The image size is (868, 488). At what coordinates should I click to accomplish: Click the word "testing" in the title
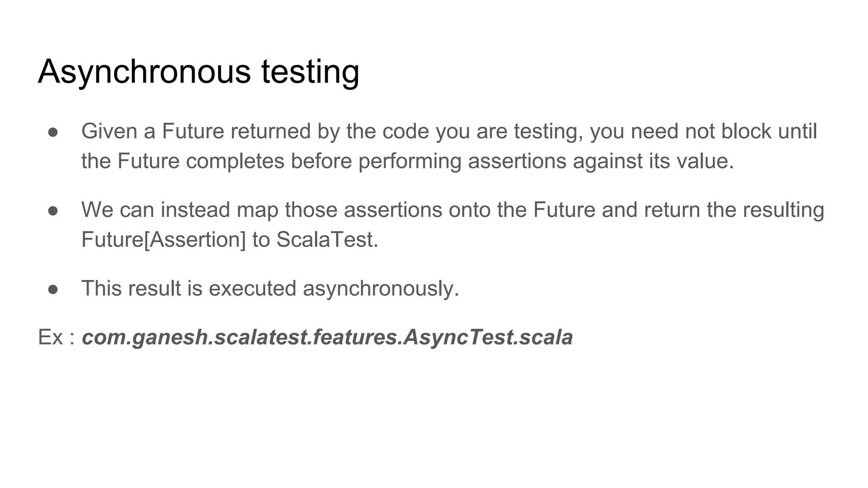coord(310,72)
